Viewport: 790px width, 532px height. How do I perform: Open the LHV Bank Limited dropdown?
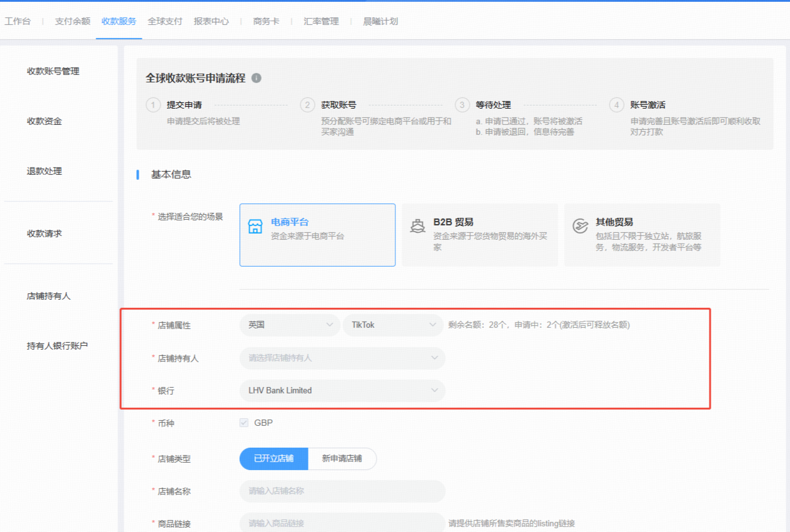click(x=342, y=390)
